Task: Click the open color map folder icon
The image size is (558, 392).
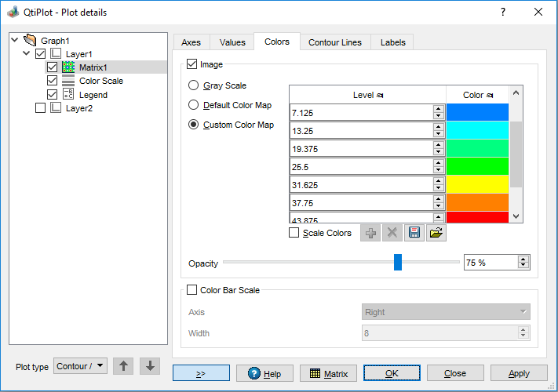Action: pos(436,233)
